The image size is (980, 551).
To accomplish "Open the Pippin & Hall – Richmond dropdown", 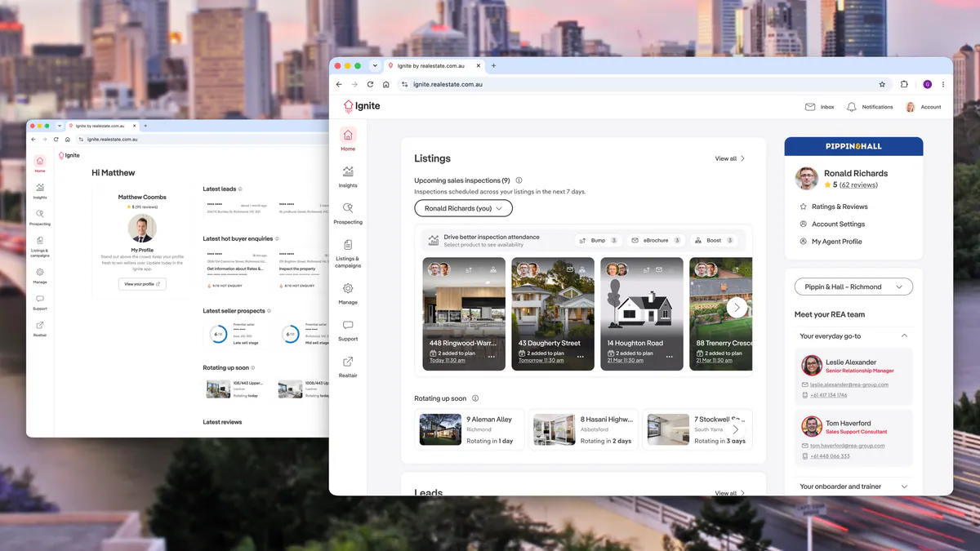I will [x=853, y=287].
